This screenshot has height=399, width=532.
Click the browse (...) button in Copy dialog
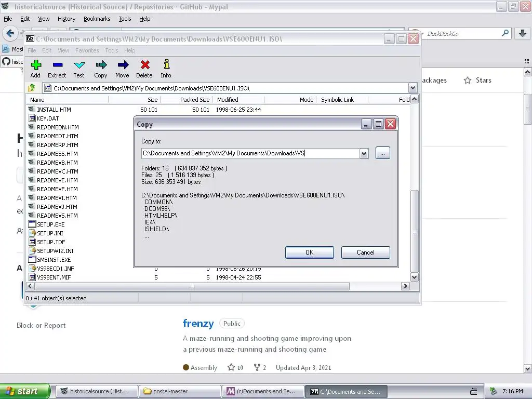click(383, 153)
